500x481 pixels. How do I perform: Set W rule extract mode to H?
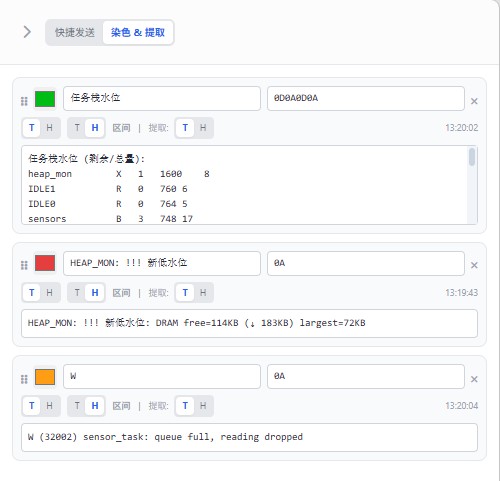coord(203,406)
